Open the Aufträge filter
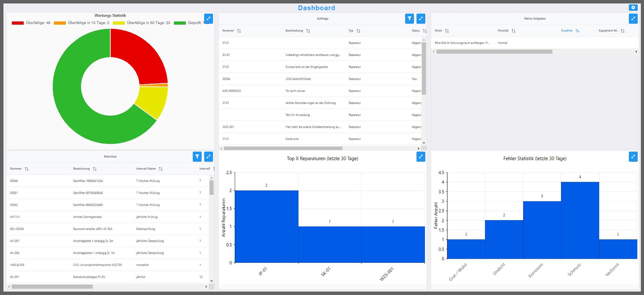The width and height of the screenshot is (644, 295). tap(409, 19)
